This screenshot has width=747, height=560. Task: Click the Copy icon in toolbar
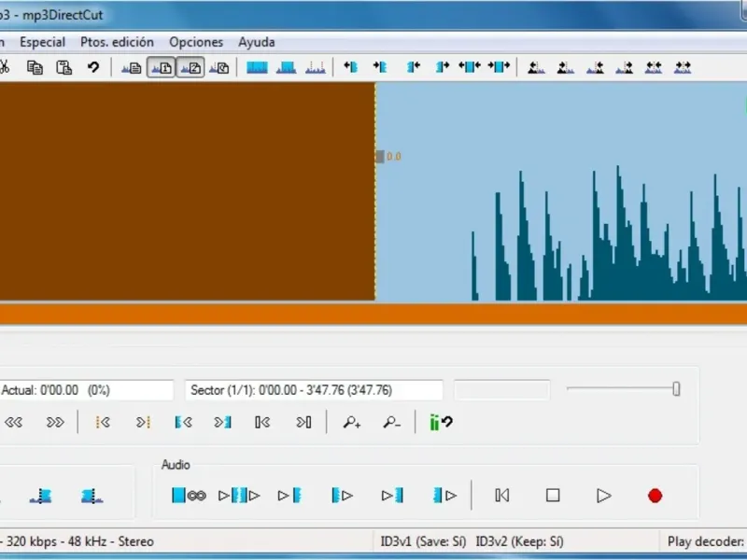[35, 67]
